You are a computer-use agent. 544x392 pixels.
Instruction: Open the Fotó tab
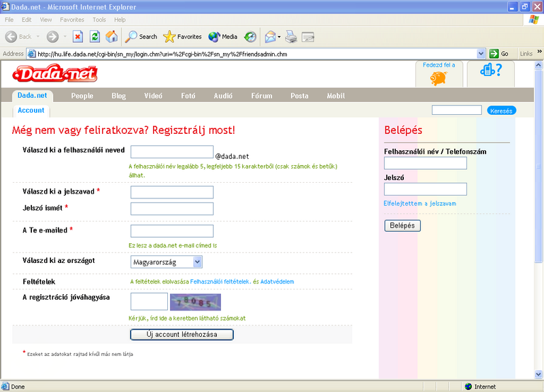188,96
